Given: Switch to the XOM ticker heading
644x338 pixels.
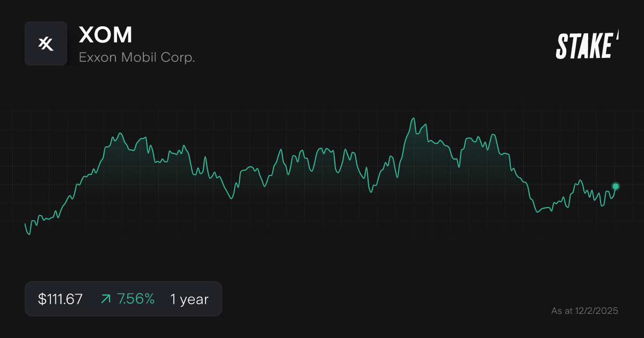Looking at the screenshot, I should coord(106,35).
